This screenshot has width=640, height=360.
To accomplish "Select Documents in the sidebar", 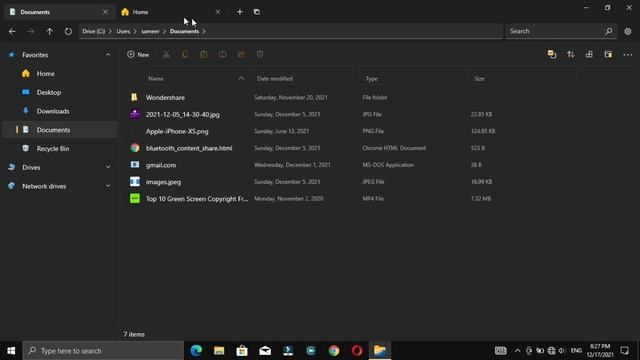I will tap(59, 130).
